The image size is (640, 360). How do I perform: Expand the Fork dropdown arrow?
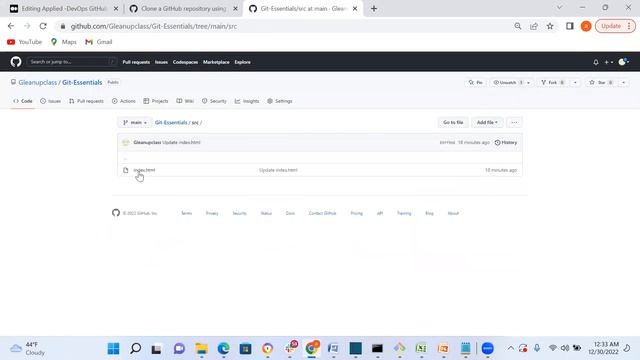(575, 82)
